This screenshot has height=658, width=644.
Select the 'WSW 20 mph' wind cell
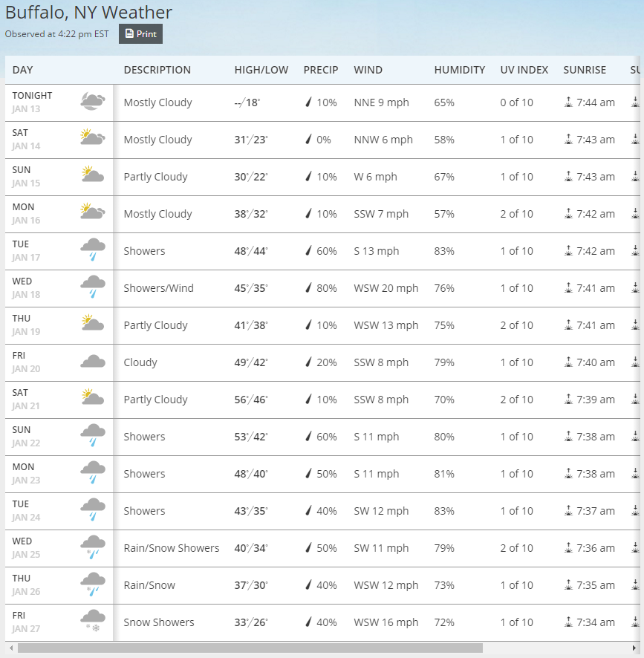click(x=386, y=288)
